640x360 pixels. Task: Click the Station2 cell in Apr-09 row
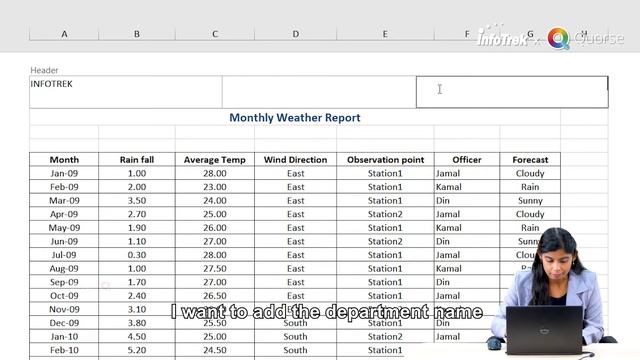click(x=385, y=214)
